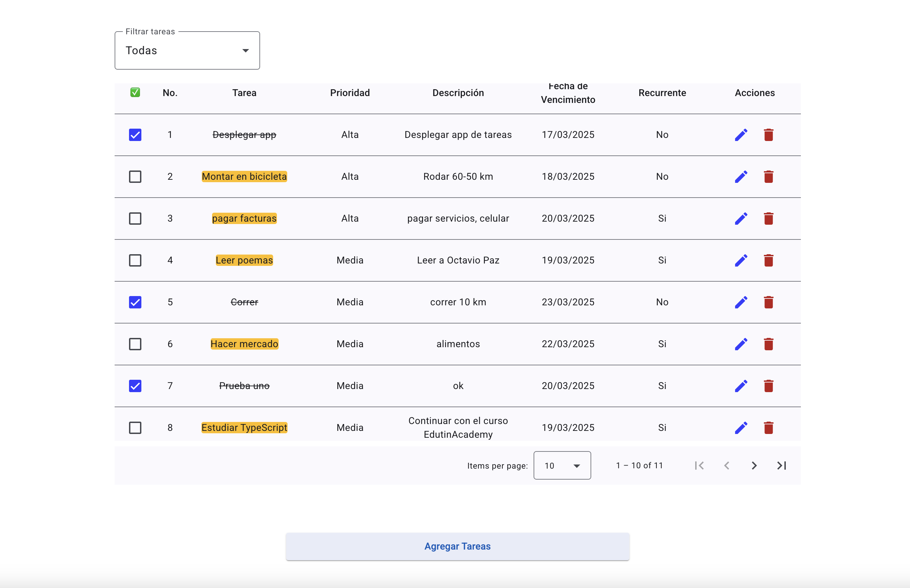Image resolution: width=910 pixels, height=588 pixels.
Task: Edit the Montar en bicicleta task
Action: pos(741,176)
